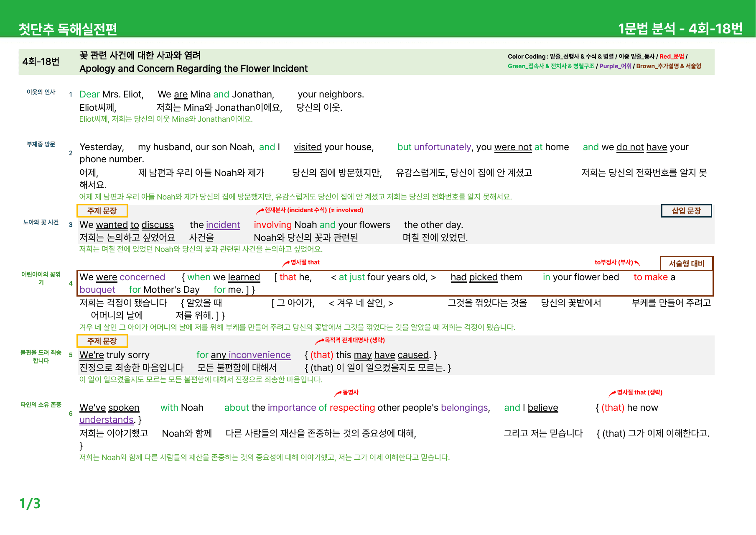Click the underlined verb 'visited' in sentence 2
Image resolution: width=756 pixels, height=535 pixels.
308,147
